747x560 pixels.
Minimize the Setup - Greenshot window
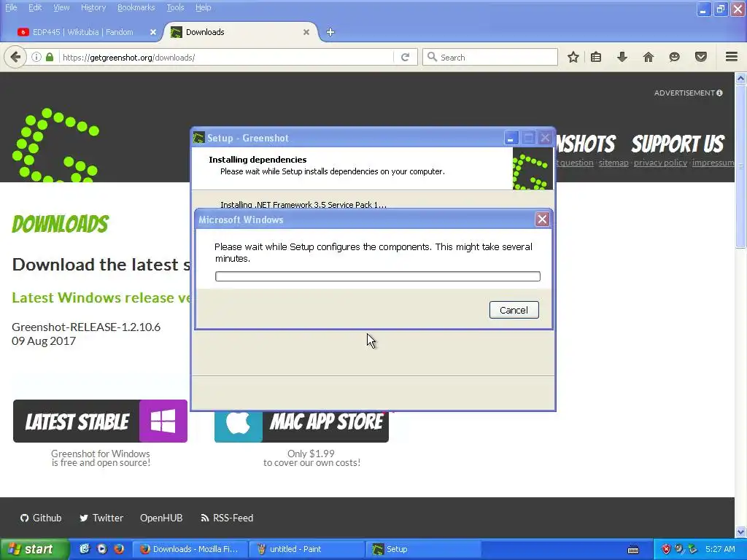pyautogui.click(x=511, y=138)
